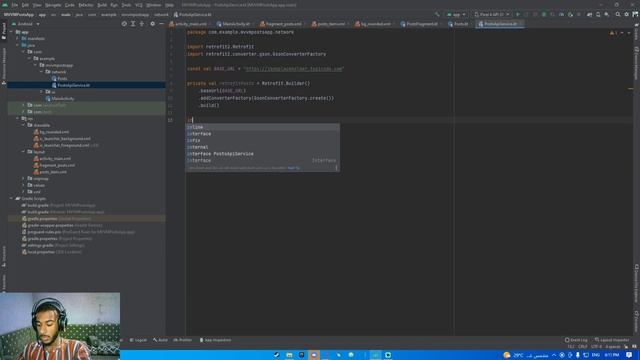Hide the Project panel with minus icon
Image resolution: width=640 pixels, height=360 pixels.
click(161, 24)
